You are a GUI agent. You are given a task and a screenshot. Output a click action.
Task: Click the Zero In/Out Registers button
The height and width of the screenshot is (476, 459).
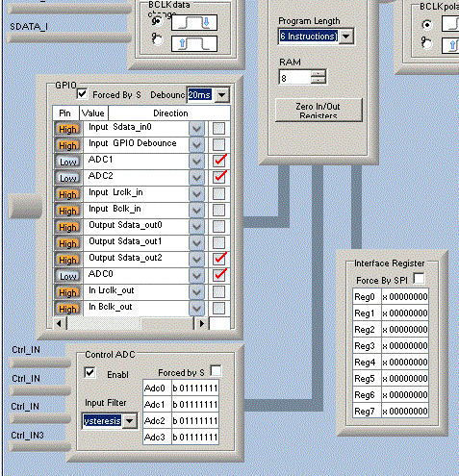[319, 110]
